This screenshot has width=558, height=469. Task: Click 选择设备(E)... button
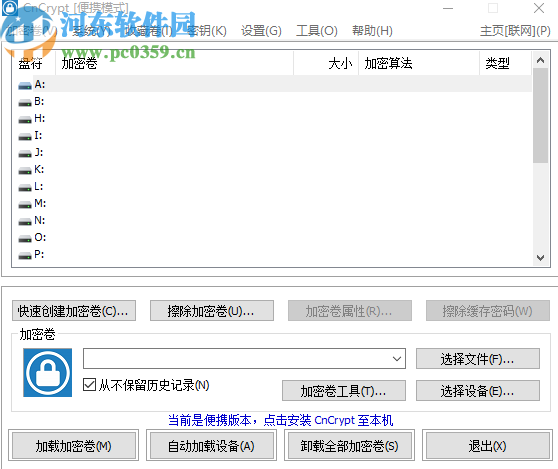[478, 391]
